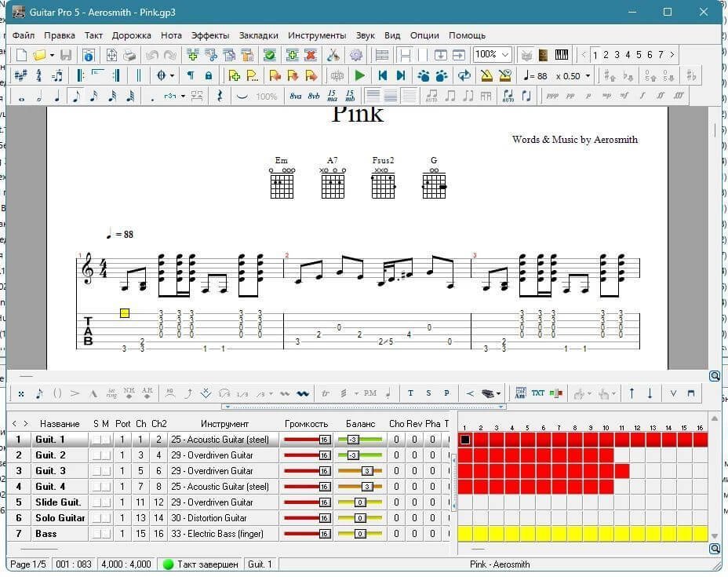Click the printer icon
This screenshot has width=728, height=577.
coord(129,55)
